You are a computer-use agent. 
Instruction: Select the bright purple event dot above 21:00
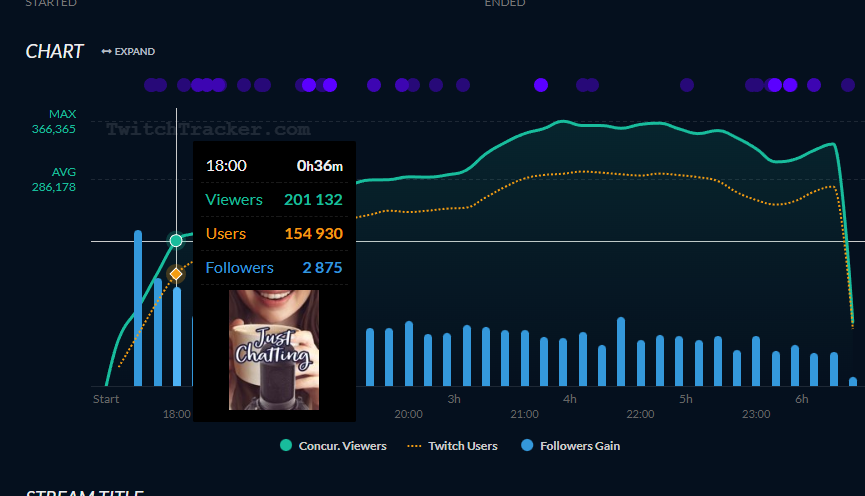541,85
